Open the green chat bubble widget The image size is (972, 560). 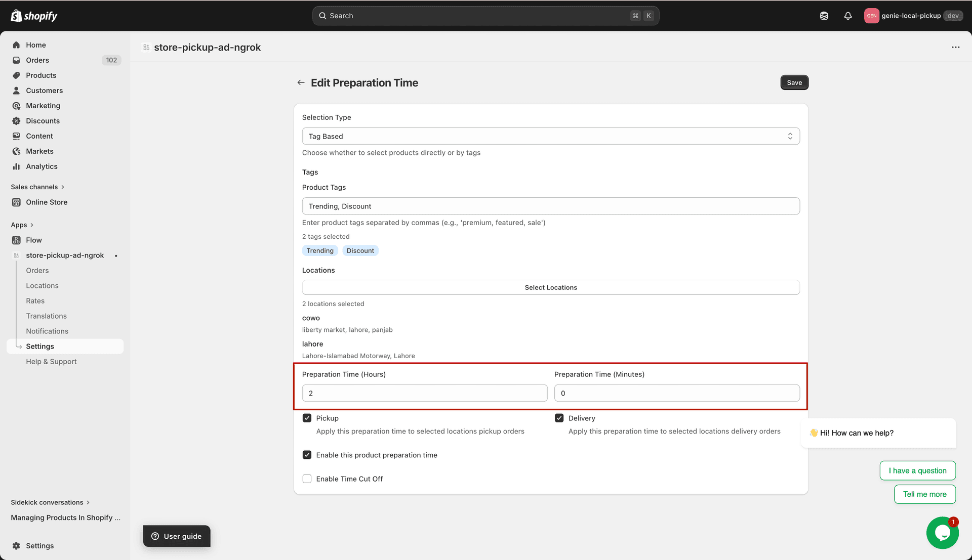coord(942,533)
